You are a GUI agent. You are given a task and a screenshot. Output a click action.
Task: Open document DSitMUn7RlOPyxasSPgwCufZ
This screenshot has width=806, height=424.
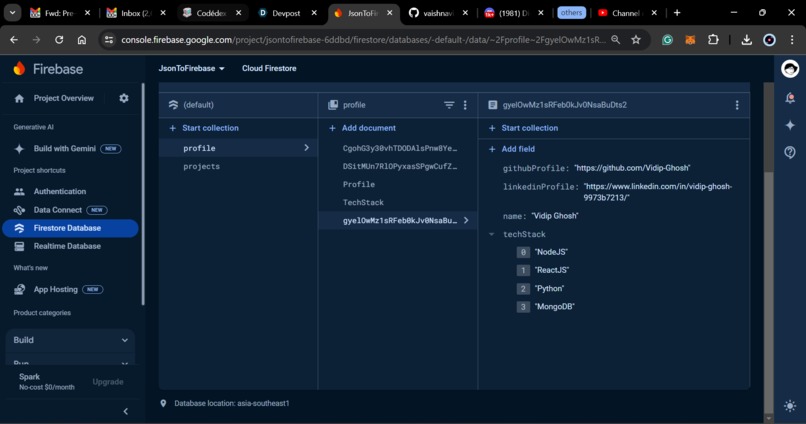tap(399, 167)
